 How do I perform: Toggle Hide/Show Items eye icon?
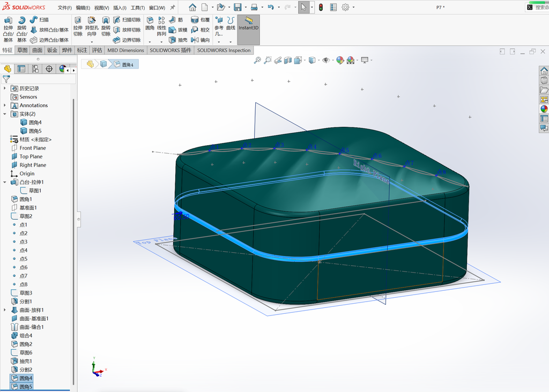(325, 61)
